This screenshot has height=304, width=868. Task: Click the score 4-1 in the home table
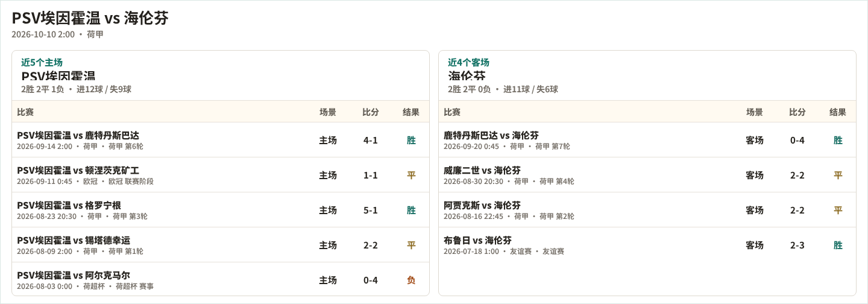point(371,141)
